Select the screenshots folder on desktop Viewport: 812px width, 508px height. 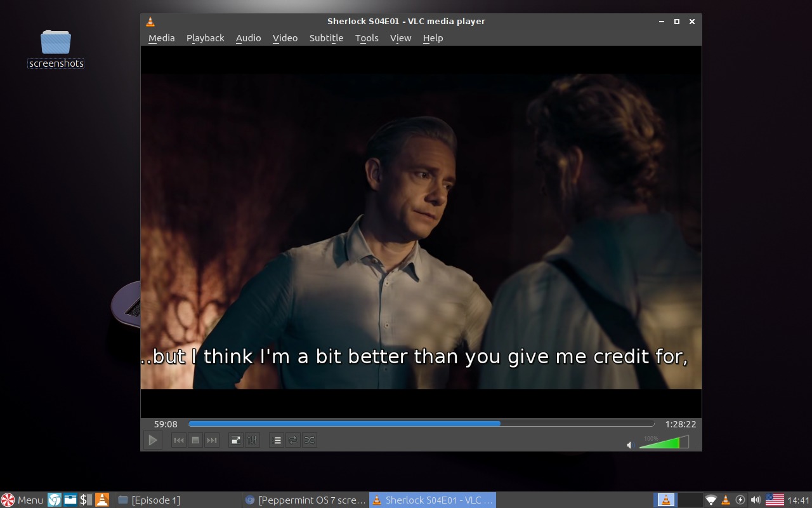click(x=56, y=48)
